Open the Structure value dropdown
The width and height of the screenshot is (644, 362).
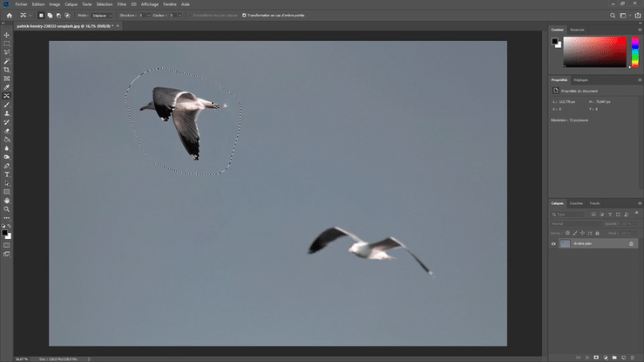point(149,15)
